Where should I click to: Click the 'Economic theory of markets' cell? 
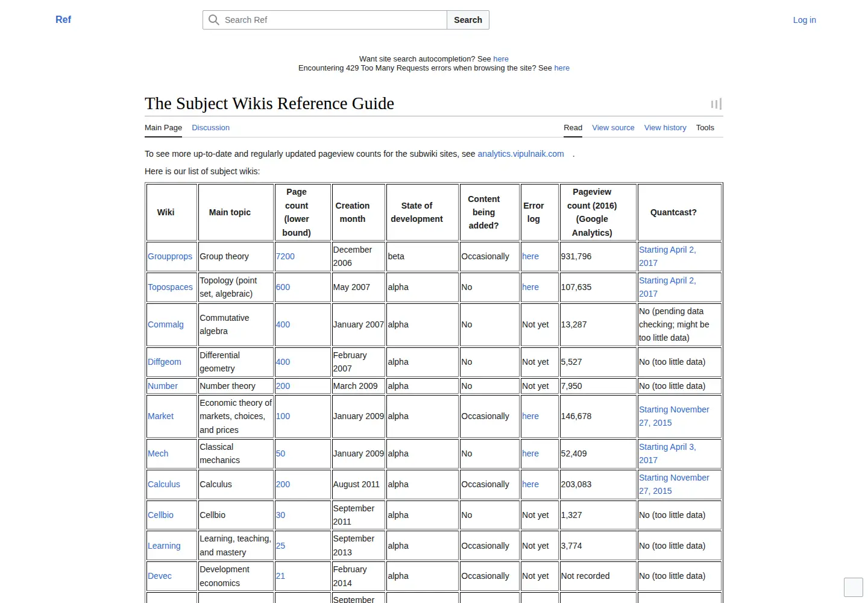point(236,416)
